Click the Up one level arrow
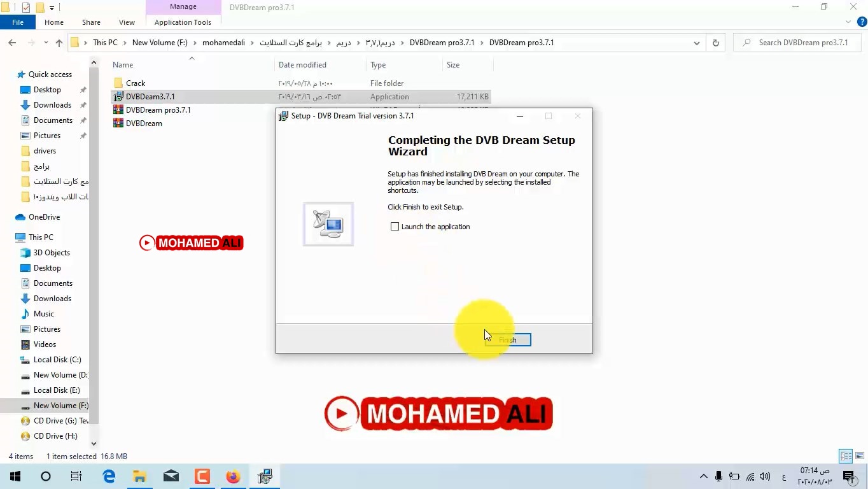 click(59, 43)
